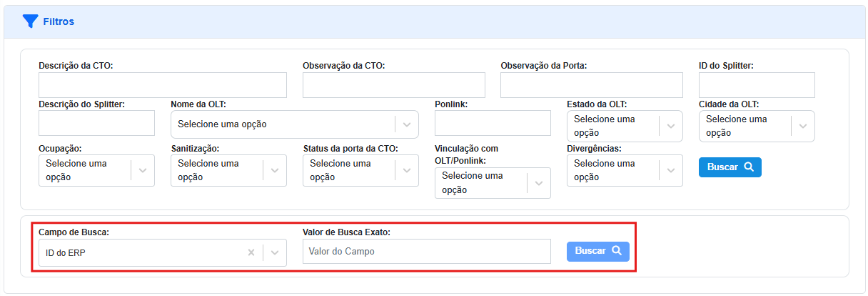Click the Descrição do Splitter text box
The height and width of the screenshot is (296, 868).
click(96, 123)
